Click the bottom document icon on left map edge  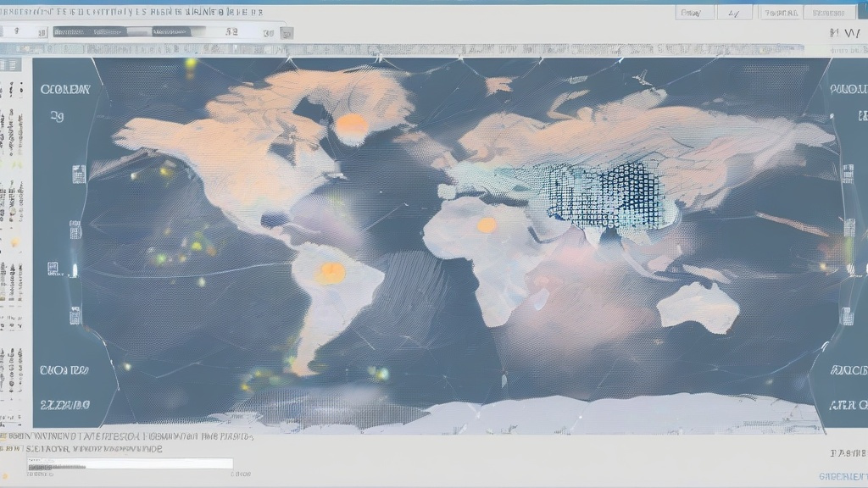point(75,316)
